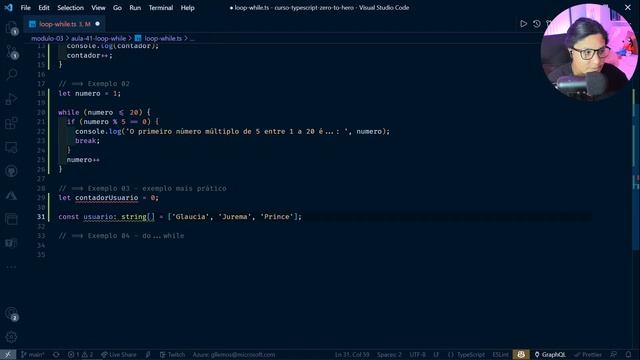
Task: Expand the loop-while.ts breadcrumb
Action: click(163, 38)
